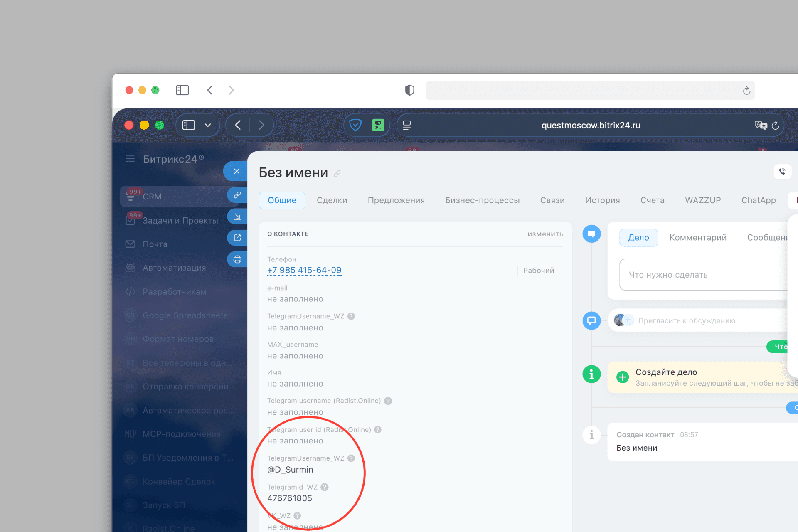Open the История tab
Viewport: 798px width, 532px height.
tap(602, 200)
